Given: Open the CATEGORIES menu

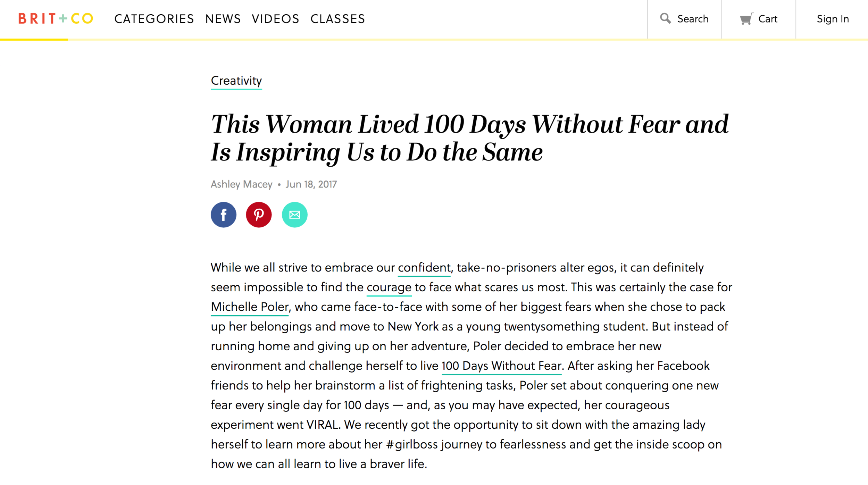Looking at the screenshot, I should coord(154,19).
